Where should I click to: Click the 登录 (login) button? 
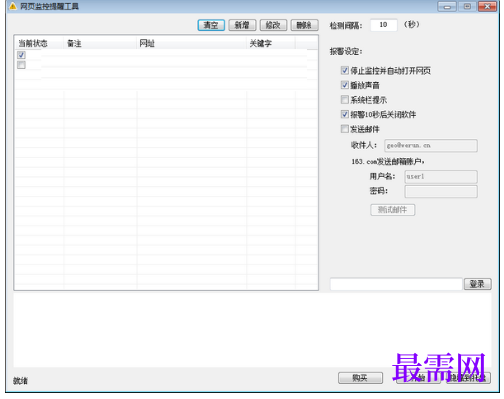[477, 284]
